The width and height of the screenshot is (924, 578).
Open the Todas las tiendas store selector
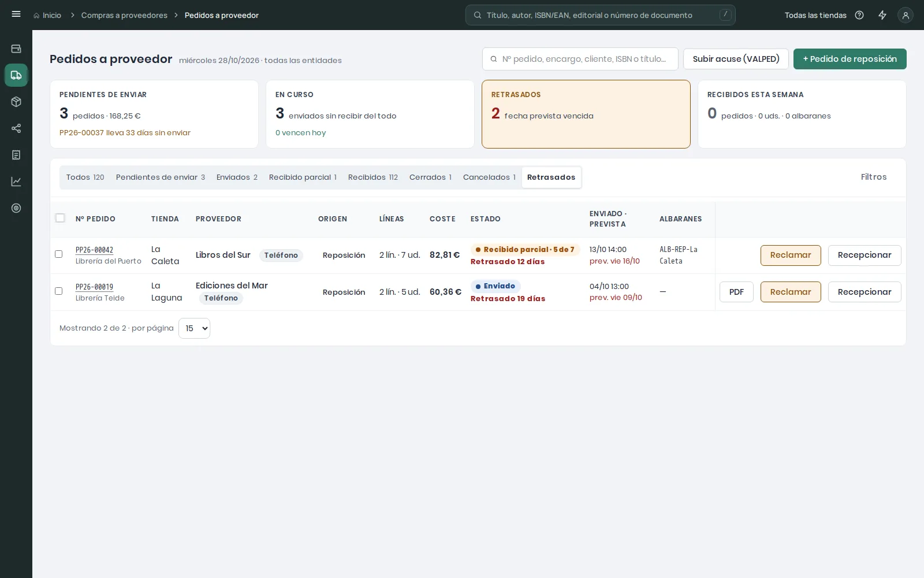815,15
